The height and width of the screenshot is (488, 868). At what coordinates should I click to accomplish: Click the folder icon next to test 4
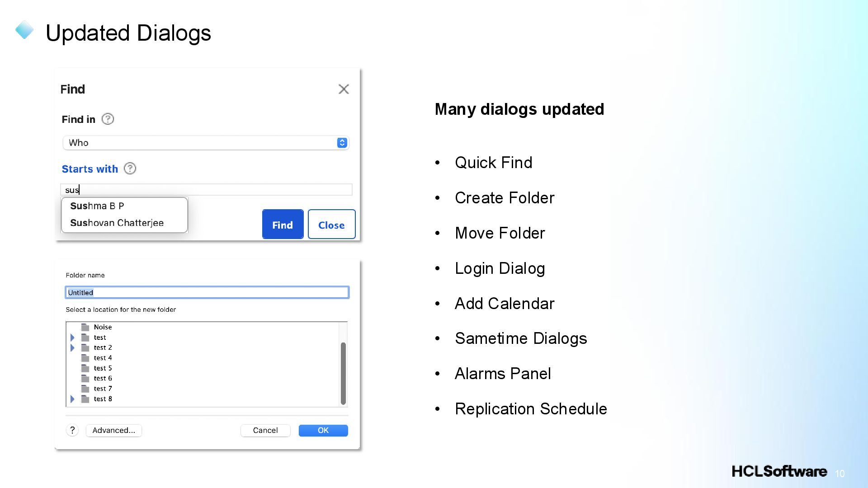click(x=85, y=358)
